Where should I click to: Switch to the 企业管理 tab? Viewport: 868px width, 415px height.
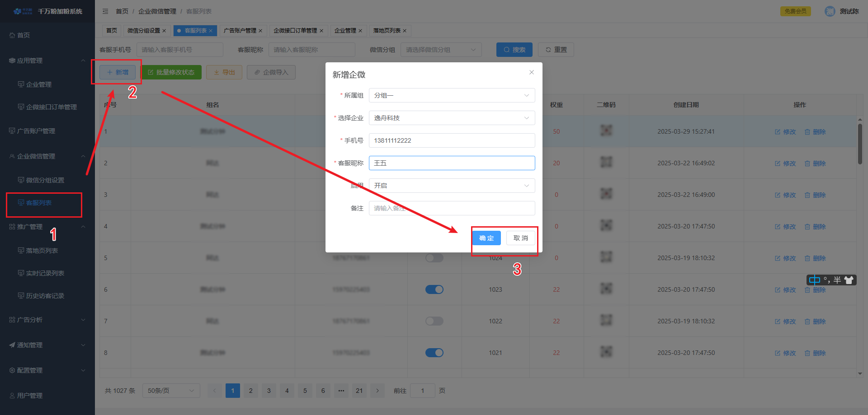point(345,31)
